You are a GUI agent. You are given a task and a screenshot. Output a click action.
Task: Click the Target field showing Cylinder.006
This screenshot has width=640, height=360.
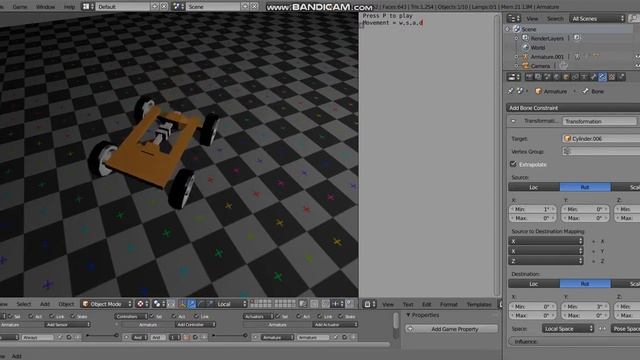[601, 138]
